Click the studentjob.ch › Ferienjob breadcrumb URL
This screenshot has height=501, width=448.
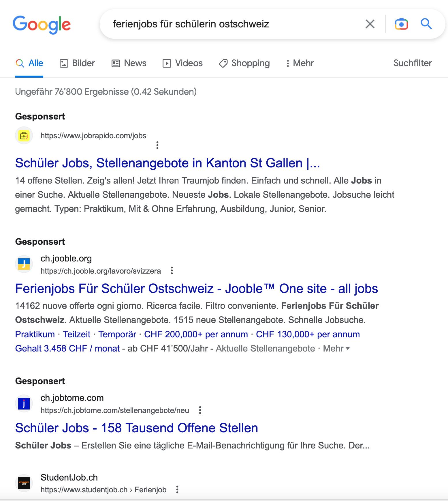pyautogui.click(x=103, y=490)
